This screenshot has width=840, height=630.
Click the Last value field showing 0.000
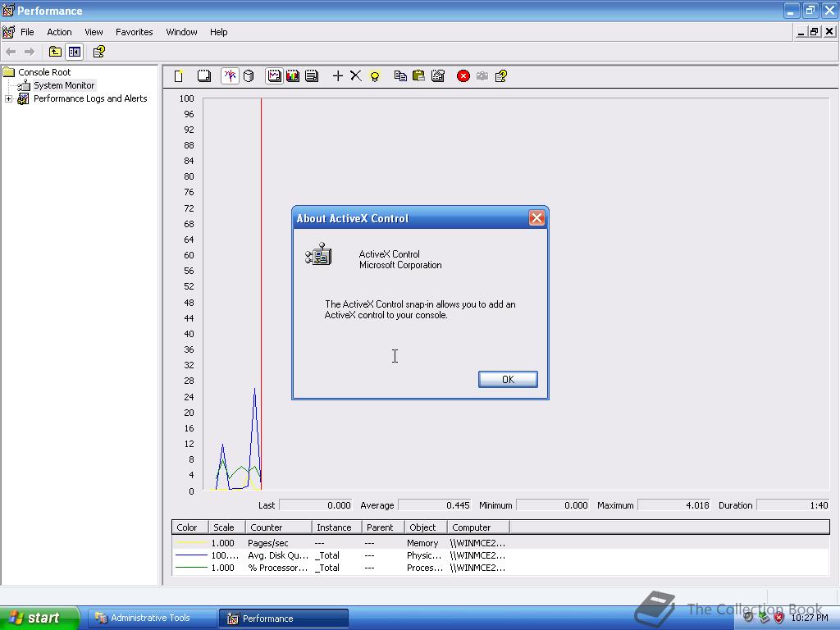316,505
